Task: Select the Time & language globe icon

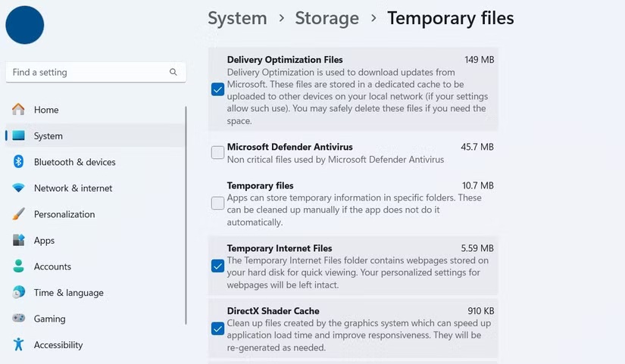Action: coord(18,293)
